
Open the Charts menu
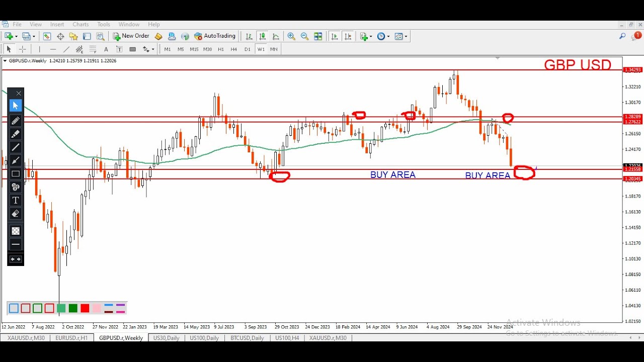[80, 24]
